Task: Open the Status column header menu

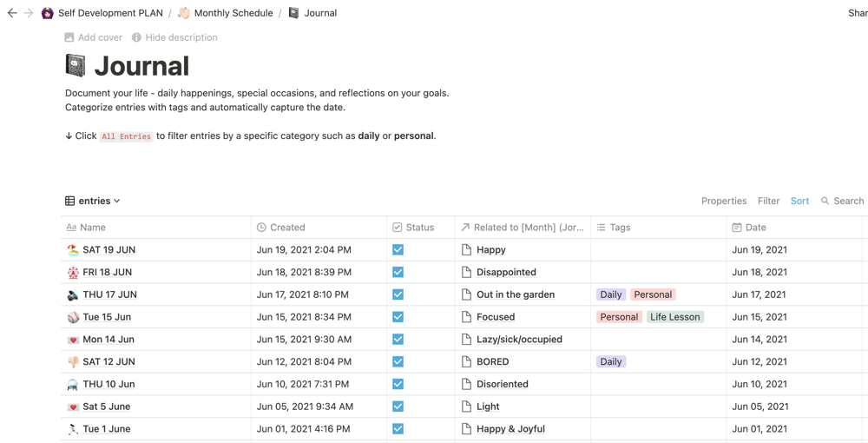Action: click(421, 227)
